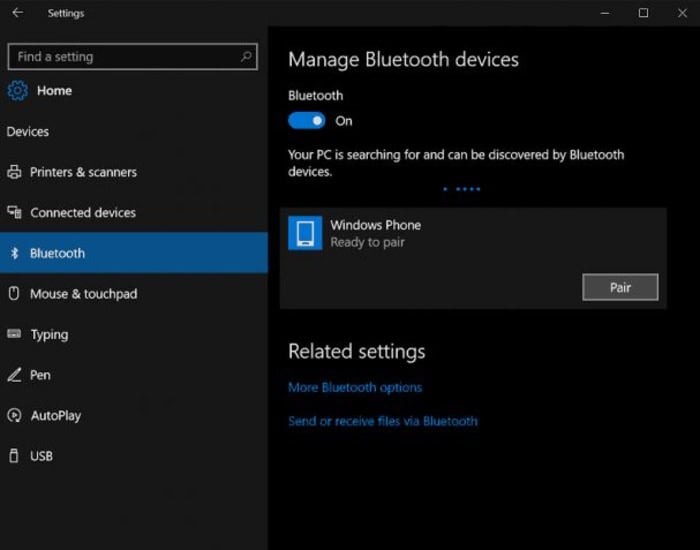
Task: Select the Windows Phone device icon
Action: point(305,233)
